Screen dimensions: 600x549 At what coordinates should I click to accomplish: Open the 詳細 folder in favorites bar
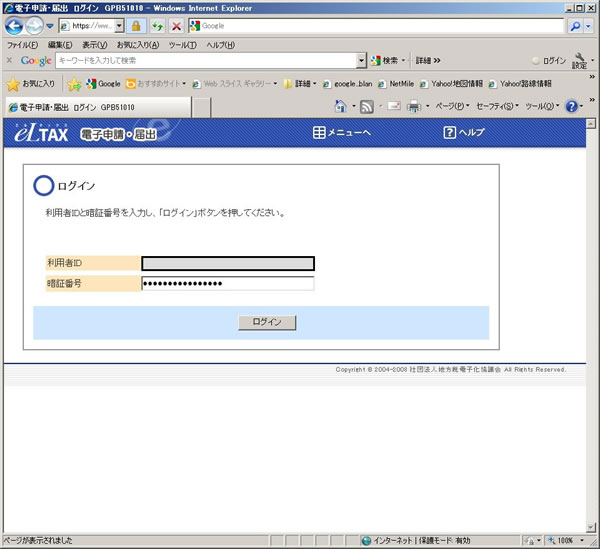point(300,84)
